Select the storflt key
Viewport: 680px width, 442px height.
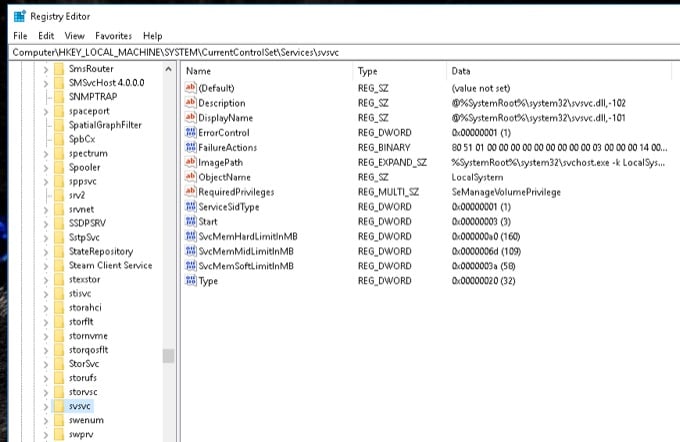[x=81, y=321]
